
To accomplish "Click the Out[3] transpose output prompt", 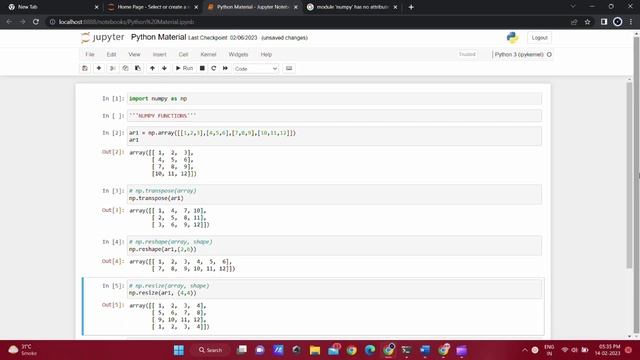I will [113, 210].
